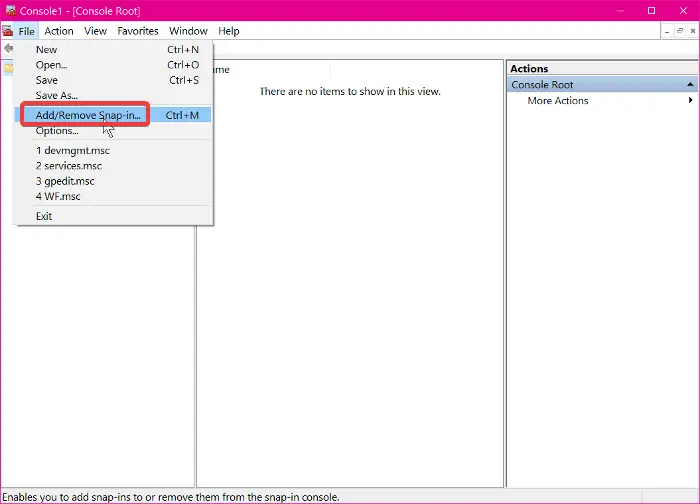Restore the inner console child window
The height and width of the screenshot is (504, 700).
pos(679,31)
